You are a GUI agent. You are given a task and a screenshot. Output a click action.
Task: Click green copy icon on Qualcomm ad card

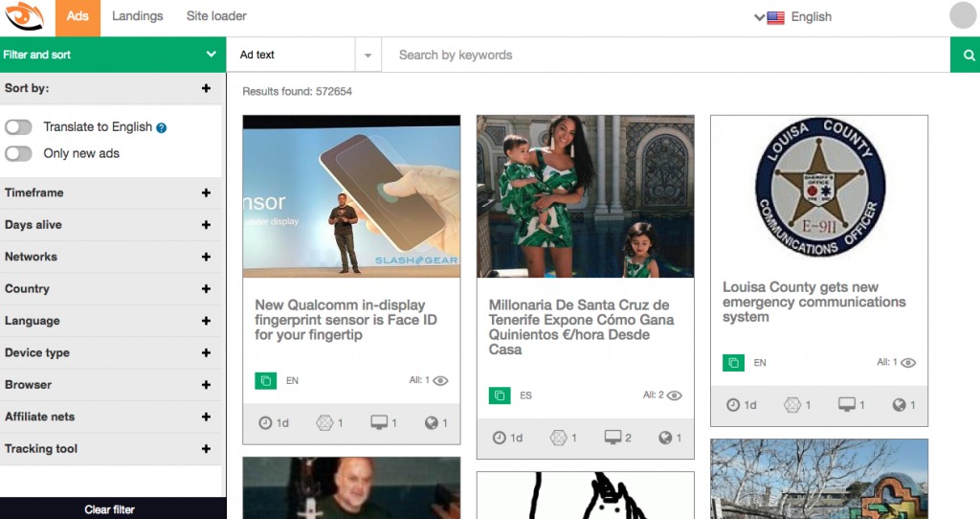click(265, 380)
